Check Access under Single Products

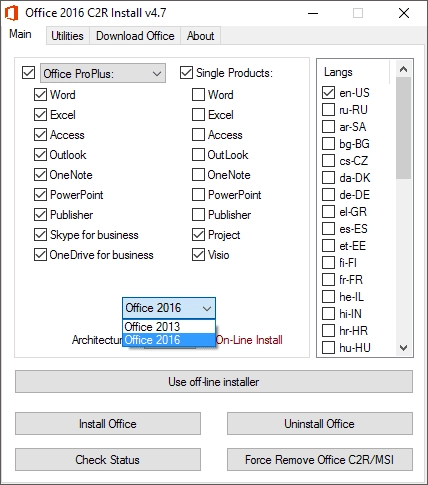point(198,135)
